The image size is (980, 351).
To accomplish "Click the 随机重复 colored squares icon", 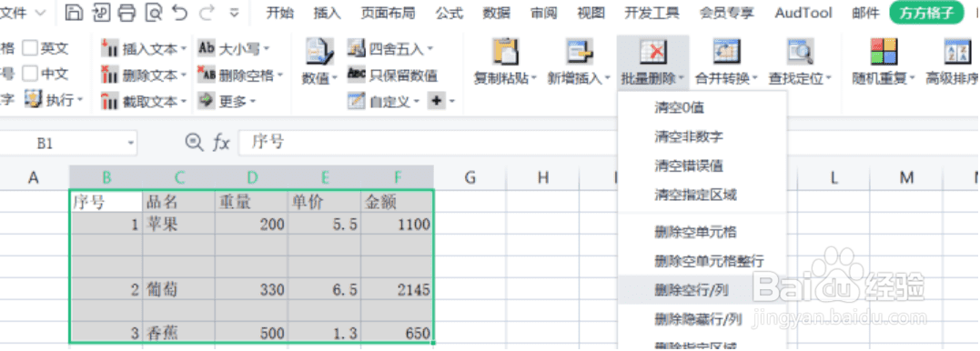I will pos(884,52).
